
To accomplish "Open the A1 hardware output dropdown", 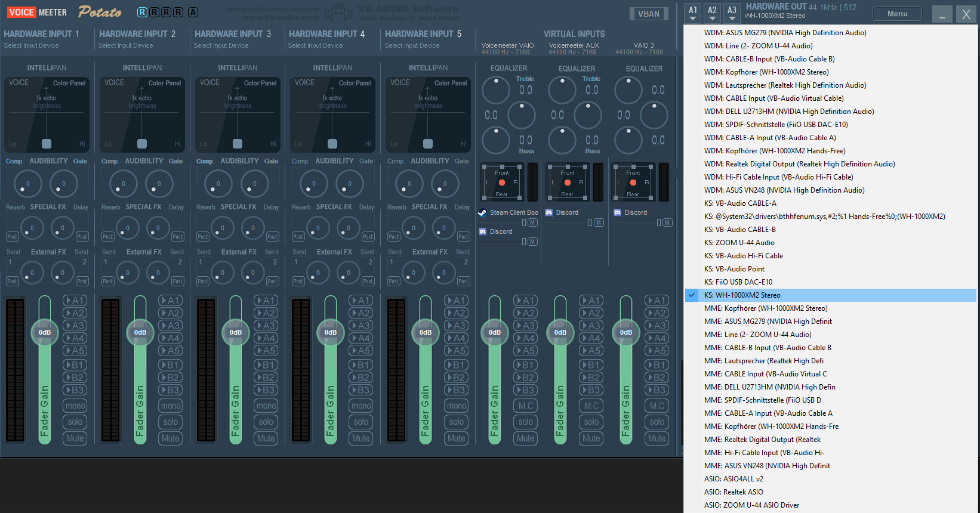I will (x=693, y=13).
